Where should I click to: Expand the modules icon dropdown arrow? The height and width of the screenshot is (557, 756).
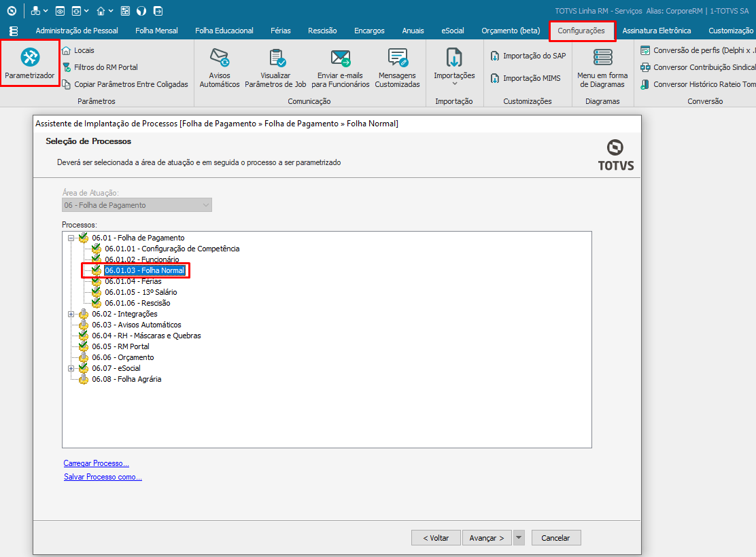tap(46, 11)
